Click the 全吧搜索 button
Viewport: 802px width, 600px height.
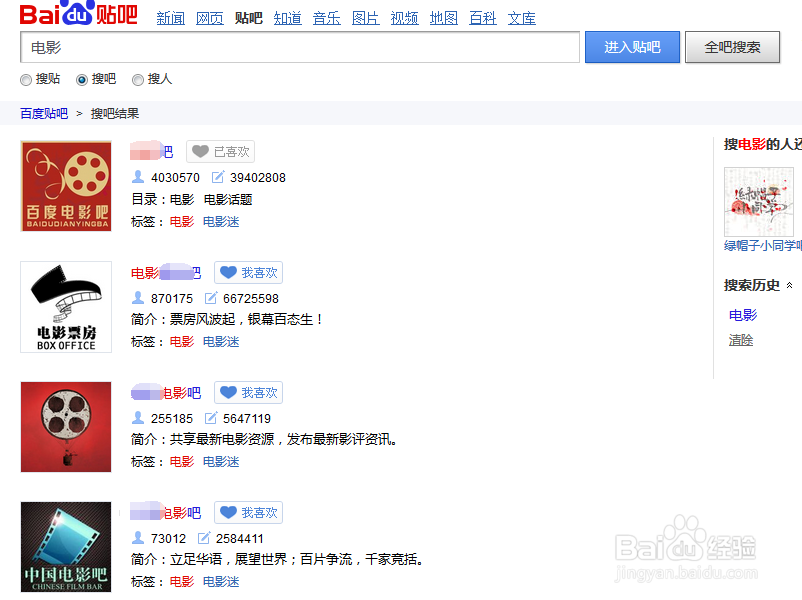(732, 47)
